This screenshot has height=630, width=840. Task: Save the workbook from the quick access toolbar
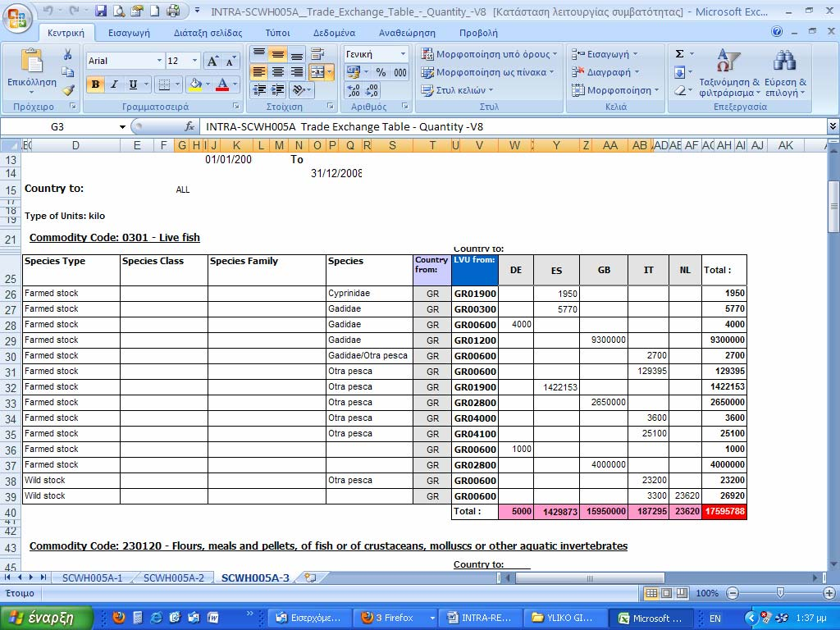pyautogui.click(x=101, y=10)
